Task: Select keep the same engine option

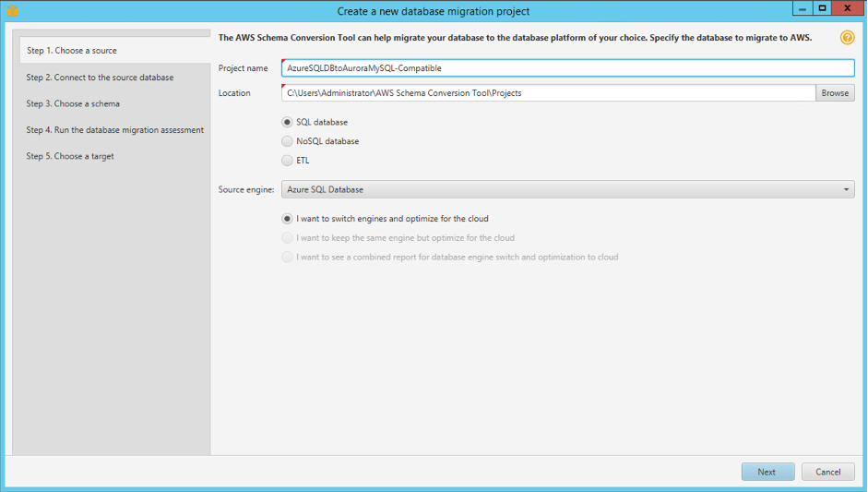Action: coord(287,237)
